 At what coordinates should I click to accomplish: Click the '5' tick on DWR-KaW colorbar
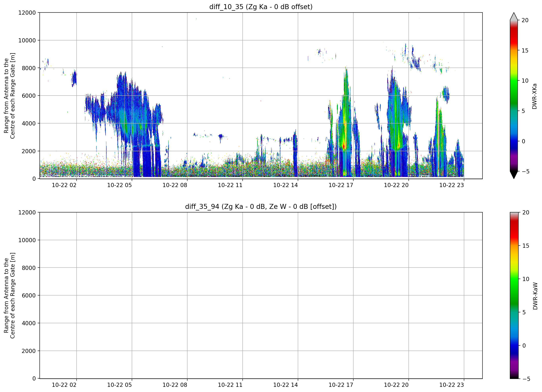point(524,313)
